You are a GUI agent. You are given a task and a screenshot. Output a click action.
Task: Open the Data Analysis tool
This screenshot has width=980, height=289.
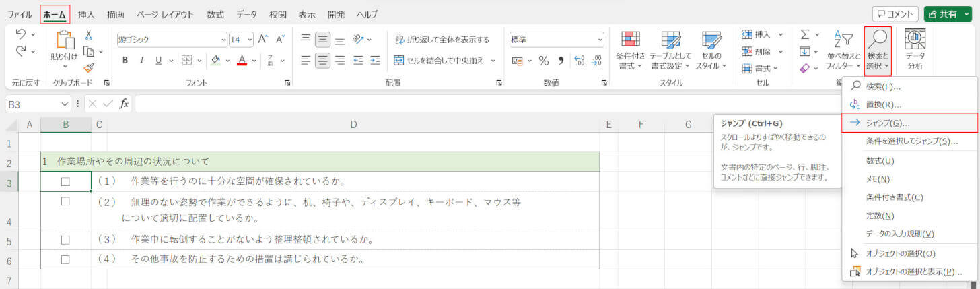pos(915,51)
